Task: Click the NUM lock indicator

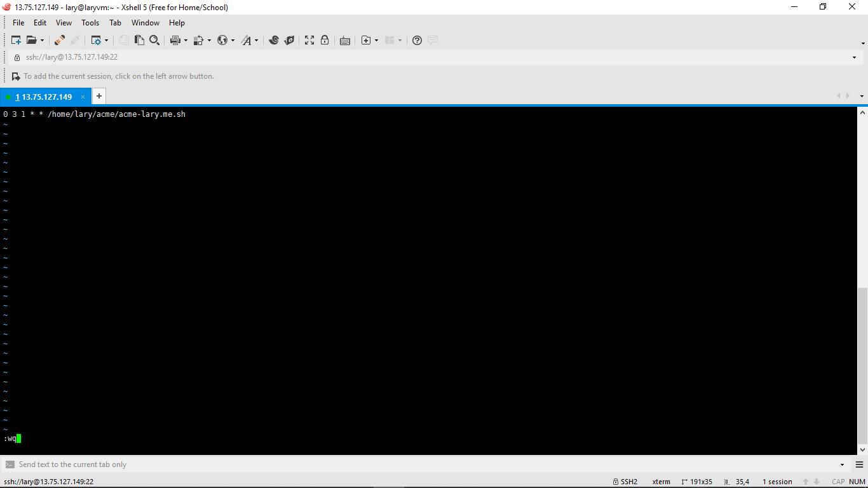Action: [x=857, y=482]
